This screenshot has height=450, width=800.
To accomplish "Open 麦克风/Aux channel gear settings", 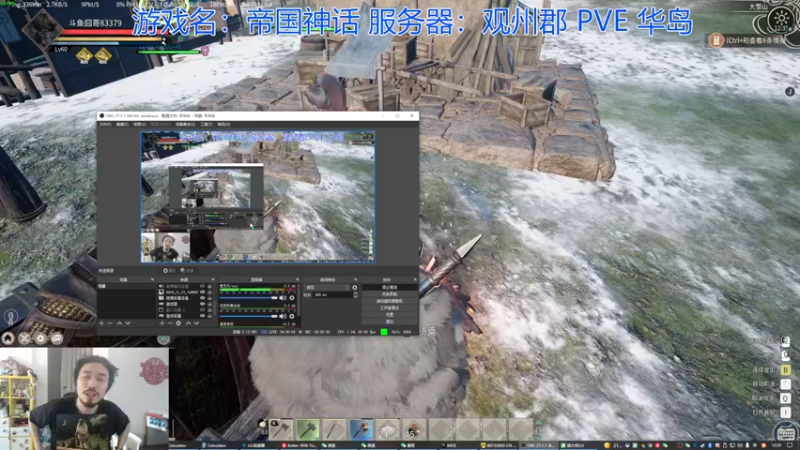I will pyautogui.click(x=292, y=297).
